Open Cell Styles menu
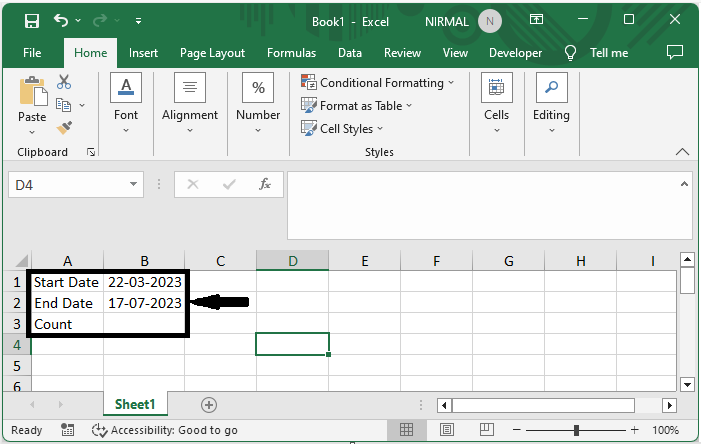The width and height of the screenshot is (701, 444). click(x=342, y=129)
